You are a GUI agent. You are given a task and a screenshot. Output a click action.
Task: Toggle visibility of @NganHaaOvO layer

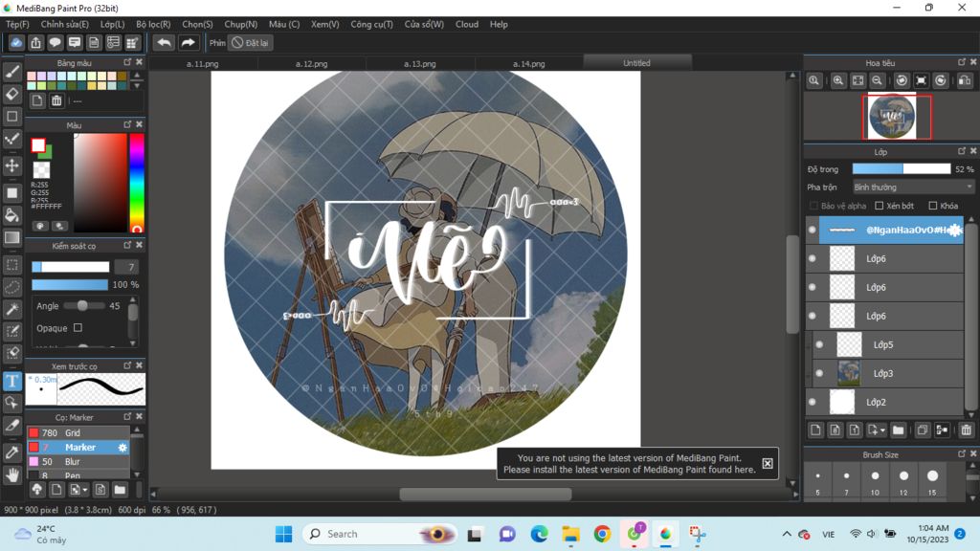[x=812, y=230]
